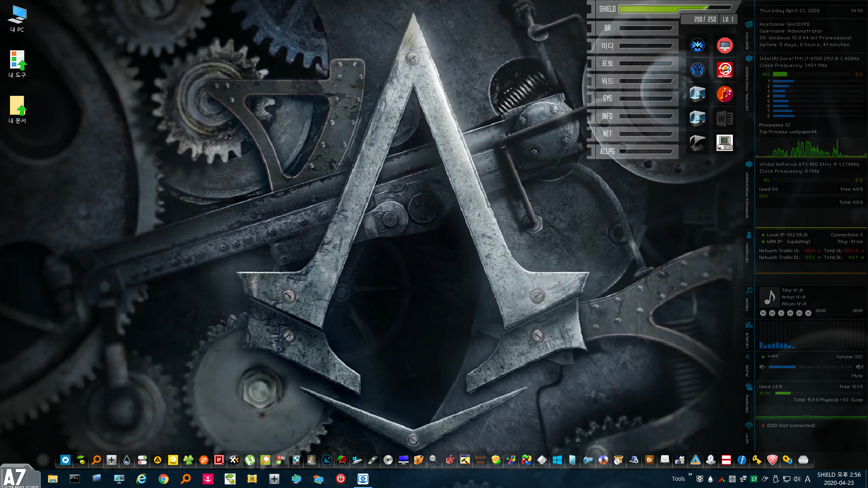Select the SYS launcher category
This screenshot has width=868, height=488.
(634, 99)
